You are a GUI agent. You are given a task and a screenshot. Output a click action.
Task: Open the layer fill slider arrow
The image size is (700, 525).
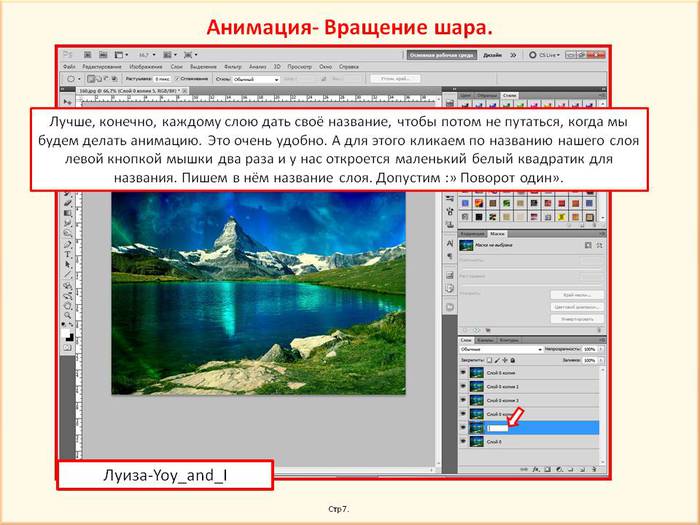[x=601, y=360]
